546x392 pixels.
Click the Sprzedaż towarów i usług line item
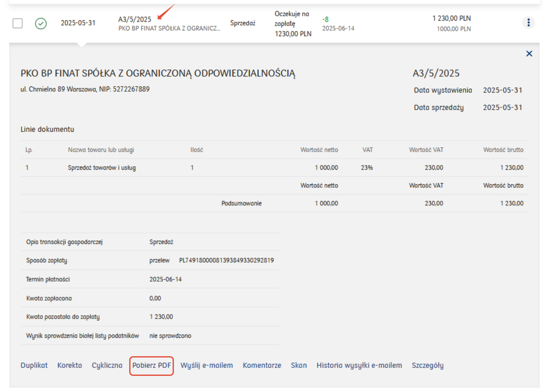[x=102, y=168]
